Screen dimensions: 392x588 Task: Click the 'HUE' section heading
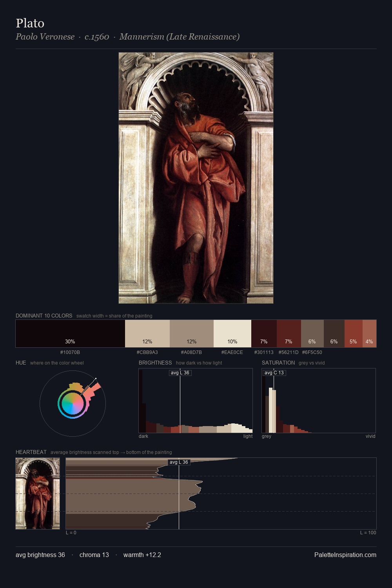click(x=21, y=363)
